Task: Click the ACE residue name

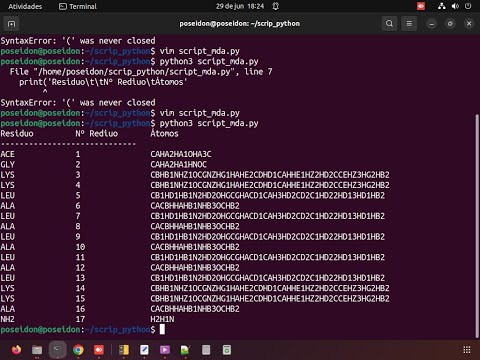Action: (7, 154)
